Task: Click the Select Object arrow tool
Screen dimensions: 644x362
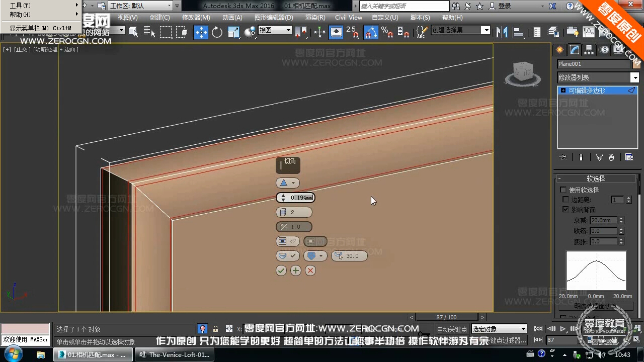Action: pos(133,32)
